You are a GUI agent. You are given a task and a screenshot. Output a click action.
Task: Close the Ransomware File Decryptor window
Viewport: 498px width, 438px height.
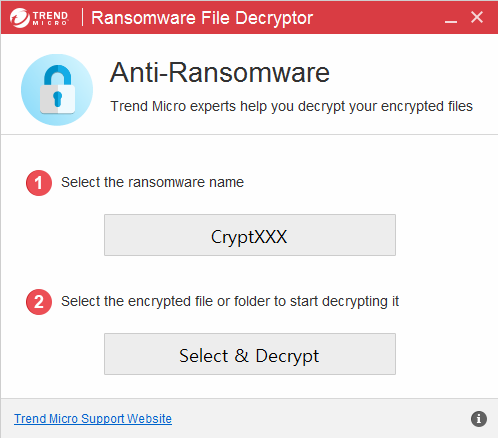pyautogui.click(x=477, y=17)
